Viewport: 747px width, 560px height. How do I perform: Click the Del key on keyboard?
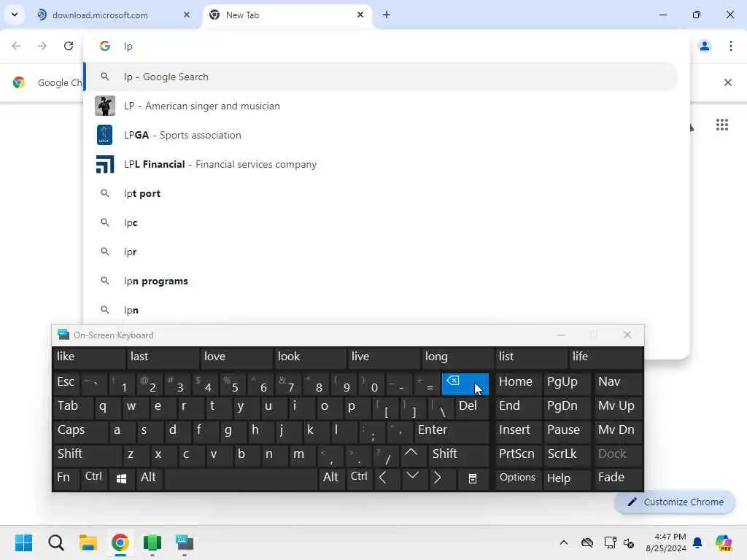(471, 407)
